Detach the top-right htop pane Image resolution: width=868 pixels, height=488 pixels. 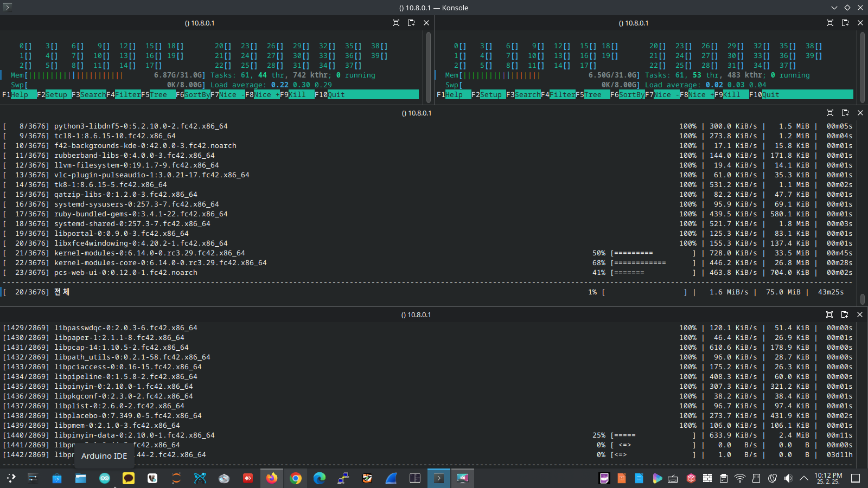tap(845, 23)
